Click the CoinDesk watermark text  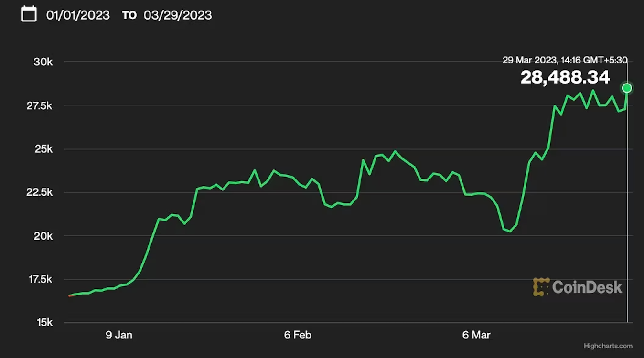coord(587,287)
